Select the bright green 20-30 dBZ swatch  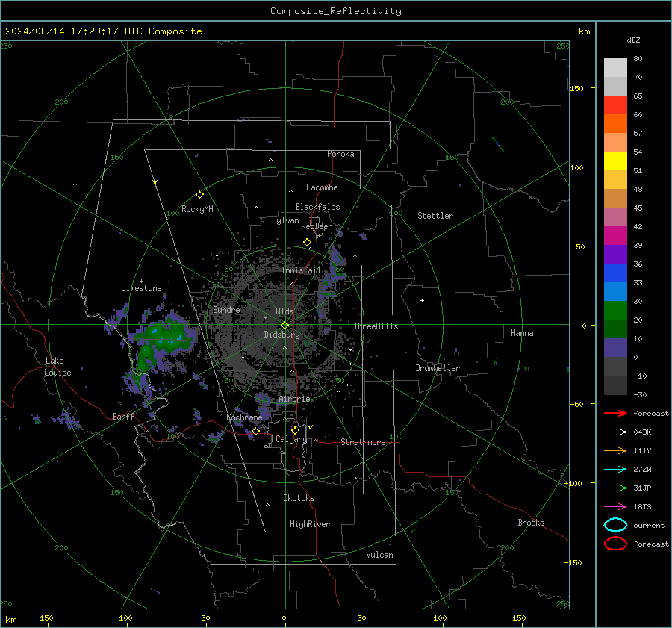615,311
